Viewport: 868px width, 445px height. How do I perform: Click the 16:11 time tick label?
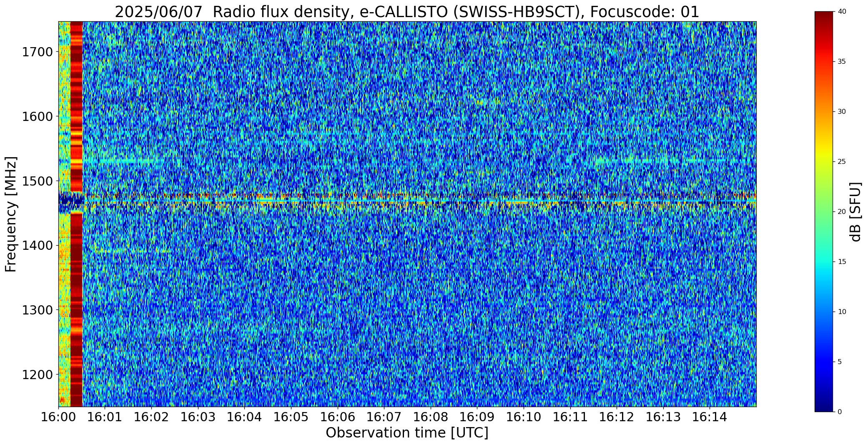click(570, 417)
